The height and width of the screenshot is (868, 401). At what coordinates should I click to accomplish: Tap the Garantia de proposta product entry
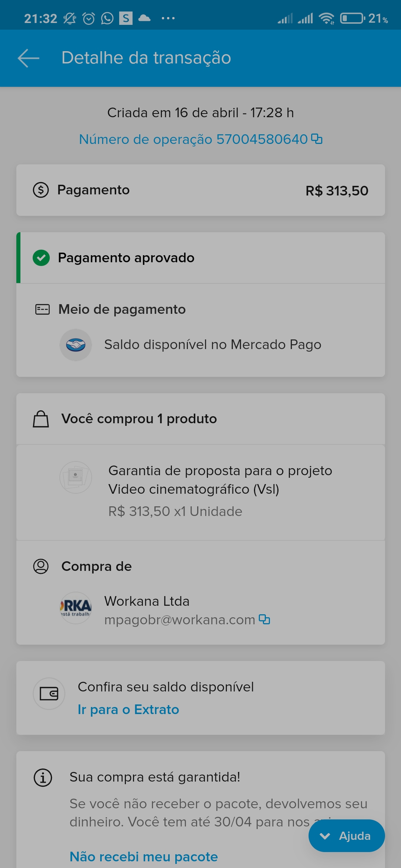point(200,492)
